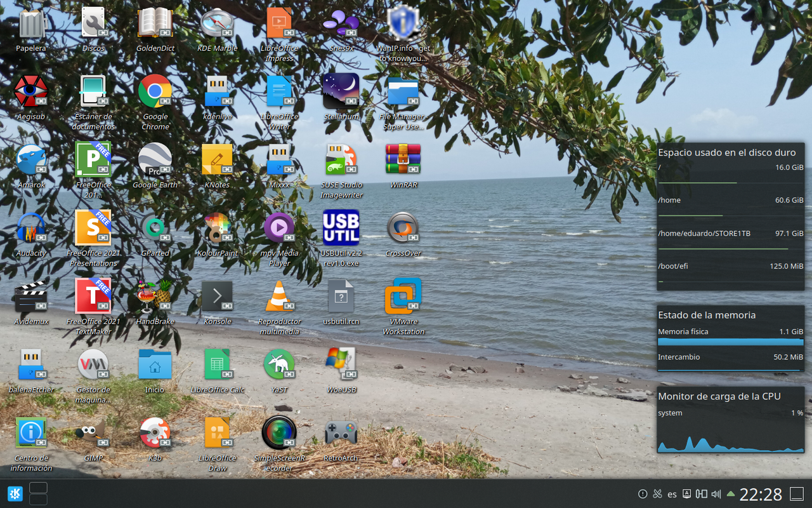Viewport: 812px width, 508px height.
Task: Open notifications tray icon
Action: click(642, 494)
